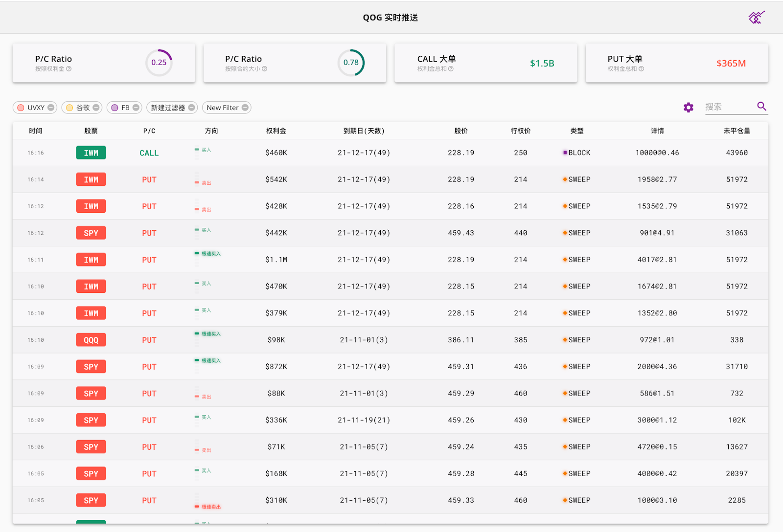
Task: Remove the FB filter with its minus icon
Action: point(136,108)
